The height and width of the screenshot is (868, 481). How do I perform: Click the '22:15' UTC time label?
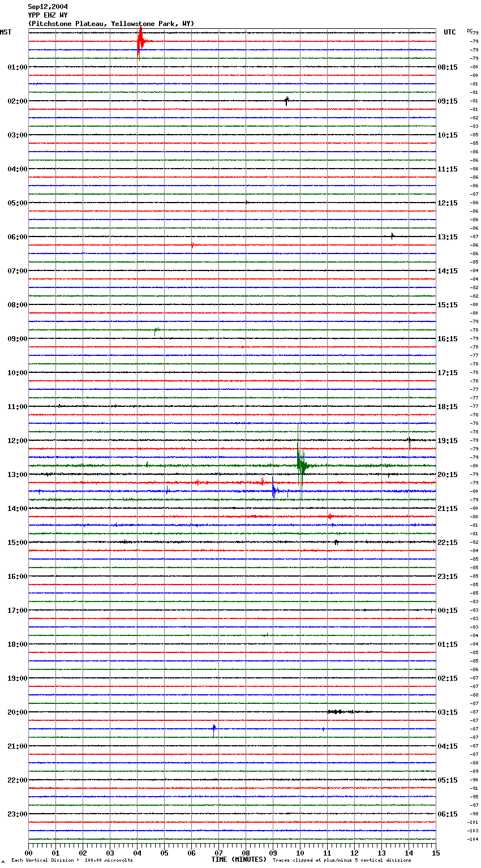[448, 543]
